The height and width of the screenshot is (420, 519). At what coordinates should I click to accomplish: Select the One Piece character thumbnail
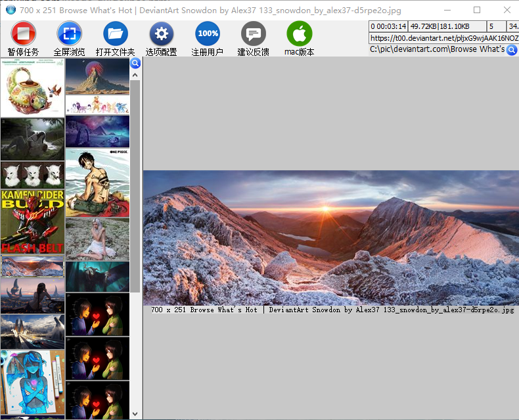point(97,182)
